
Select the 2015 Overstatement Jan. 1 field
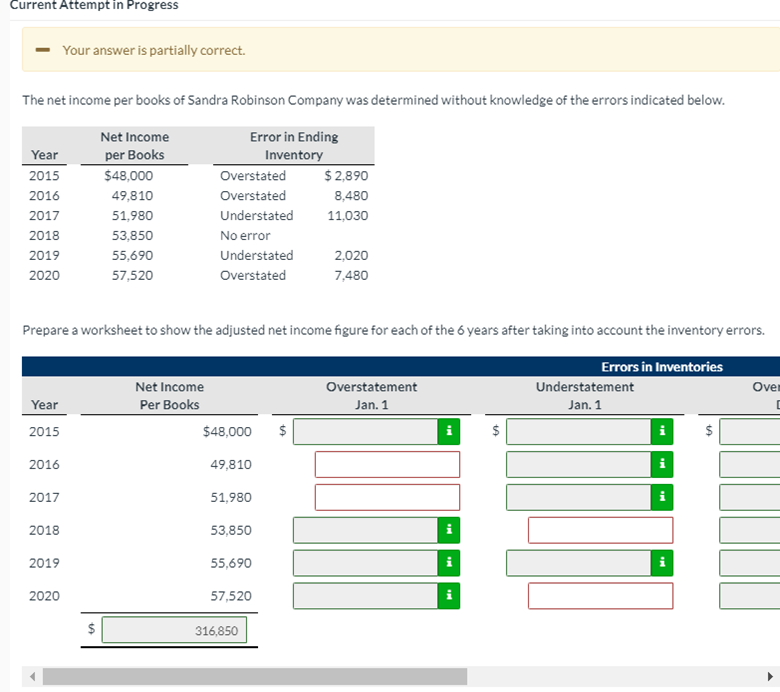click(x=366, y=431)
